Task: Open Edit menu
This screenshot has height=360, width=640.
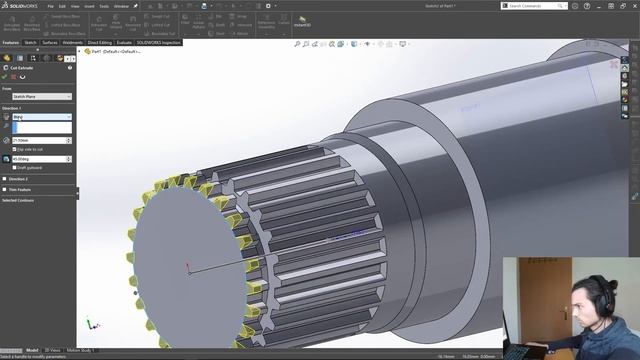Action: pos(62,6)
